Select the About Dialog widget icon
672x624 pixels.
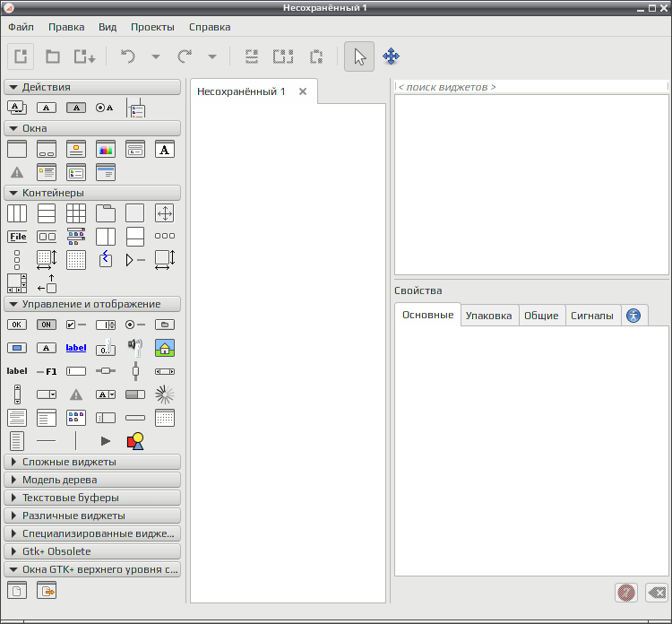(x=76, y=149)
